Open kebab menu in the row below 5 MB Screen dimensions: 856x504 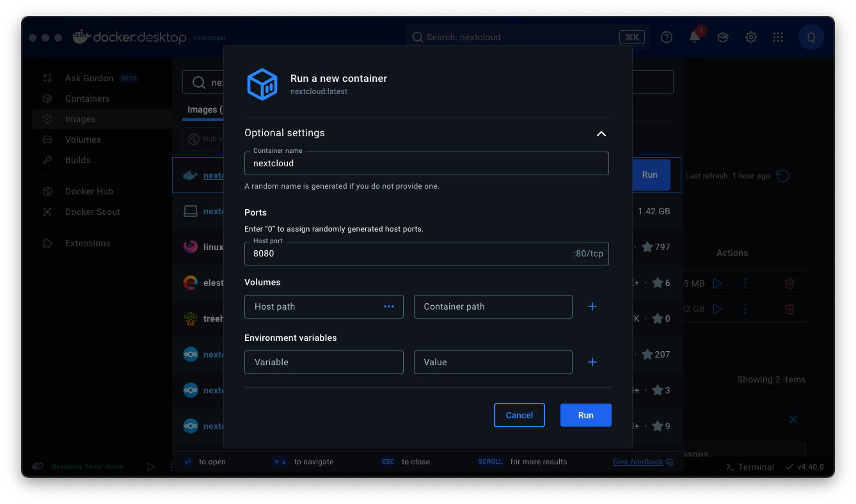click(745, 309)
